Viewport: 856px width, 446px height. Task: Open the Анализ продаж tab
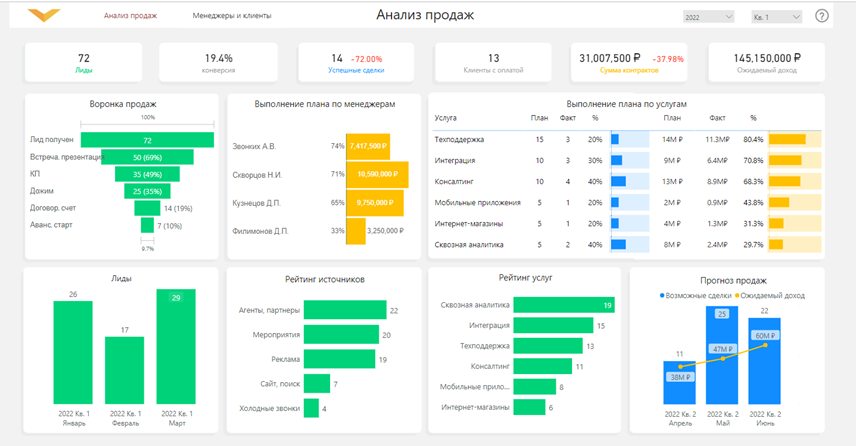pyautogui.click(x=130, y=16)
